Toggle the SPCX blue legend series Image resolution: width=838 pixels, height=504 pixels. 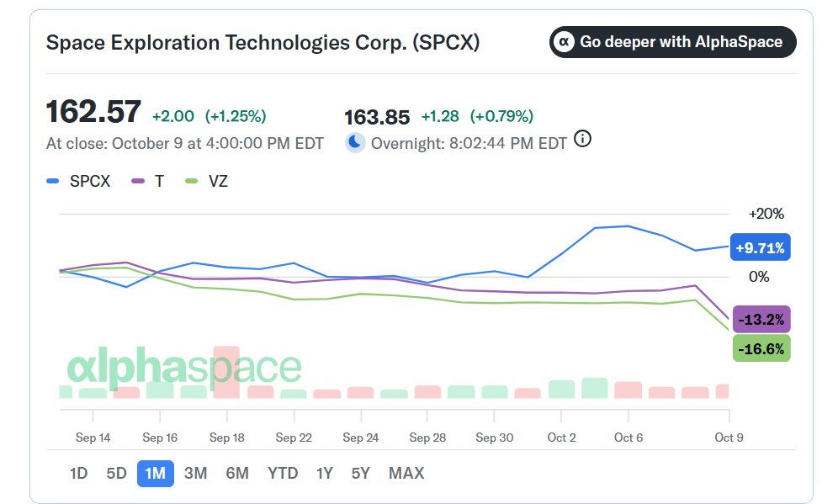coord(78,181)
